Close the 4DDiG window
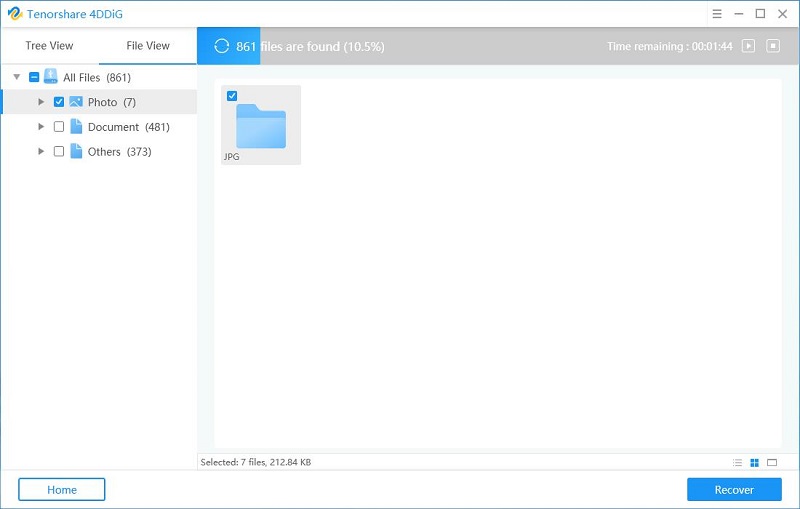The width and height of the screenshot is (800, 509). pos(782,14)
